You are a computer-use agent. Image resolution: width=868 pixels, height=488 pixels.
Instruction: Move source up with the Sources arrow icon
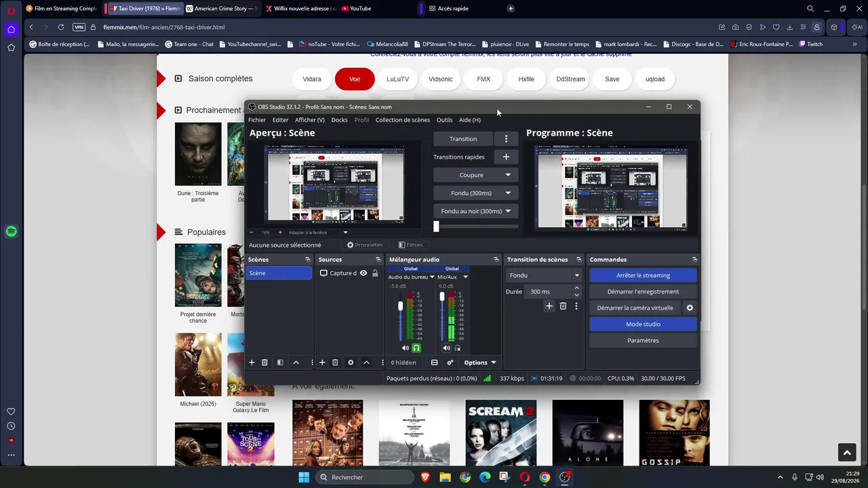(367, 363)
